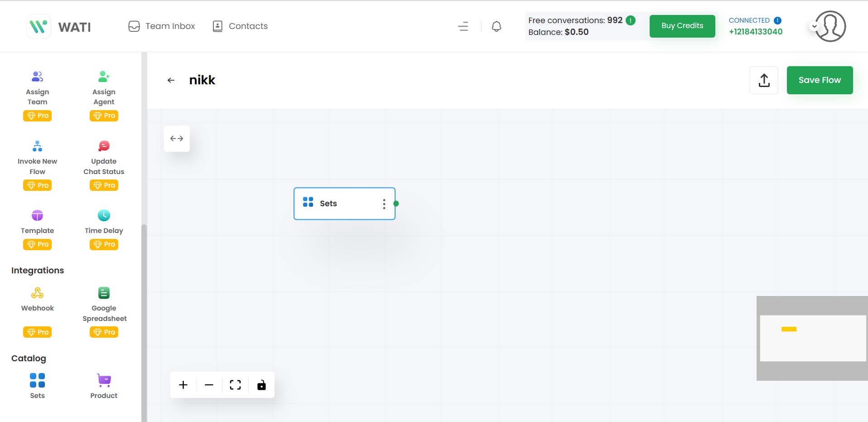Click the Balance: $0.50 text

[x=558, y=32]
